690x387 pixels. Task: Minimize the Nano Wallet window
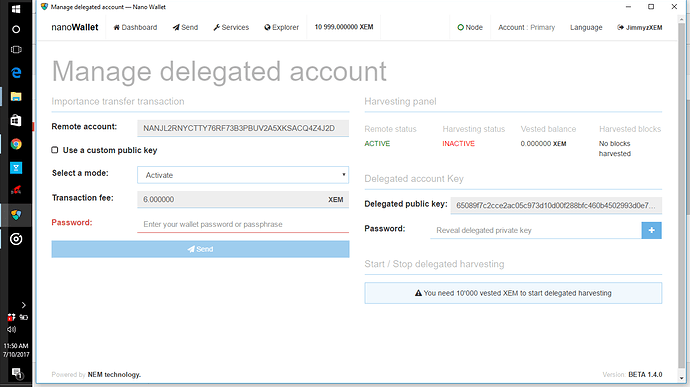628,7
